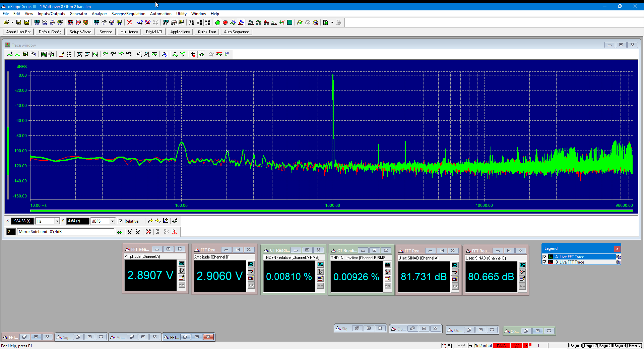
Task: Click the Mirror Sideband comment field
Action: pos(66,232)
